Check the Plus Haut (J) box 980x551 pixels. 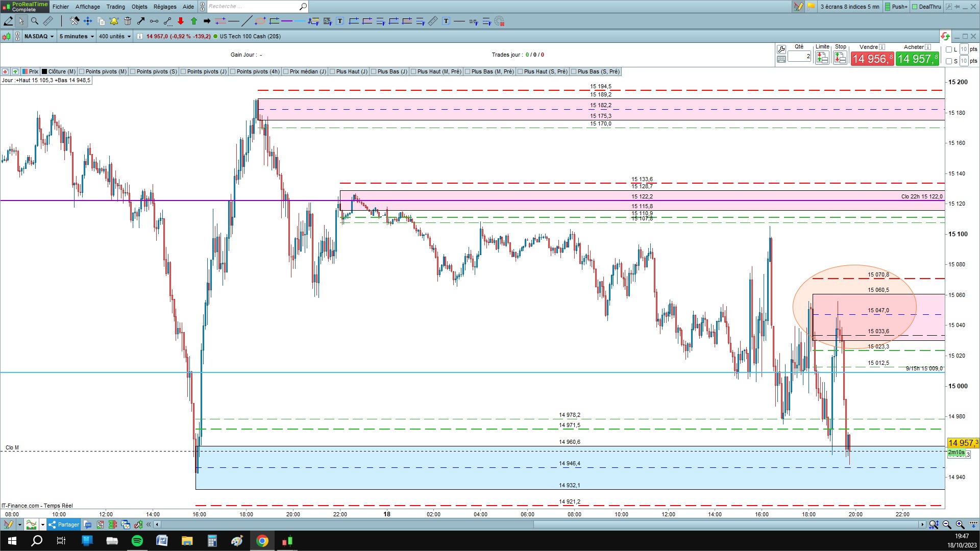click(332, 71)
